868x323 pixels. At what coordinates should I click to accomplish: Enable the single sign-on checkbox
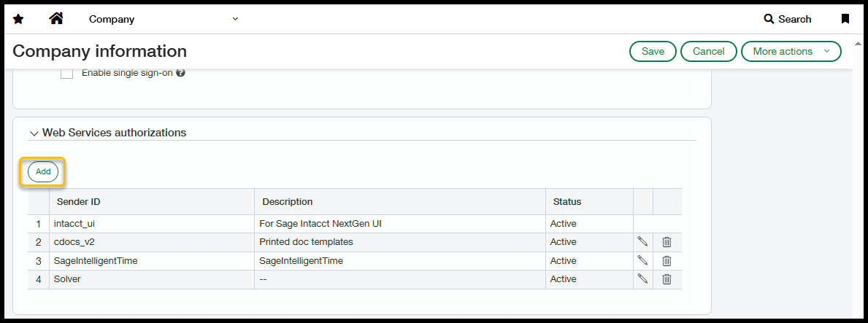tap(67, 73)
